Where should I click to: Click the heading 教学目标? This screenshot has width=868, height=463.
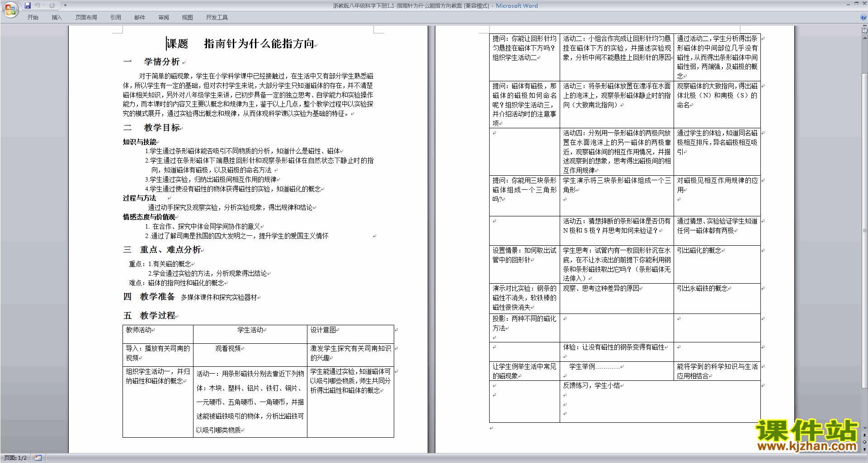coord(162,128)
